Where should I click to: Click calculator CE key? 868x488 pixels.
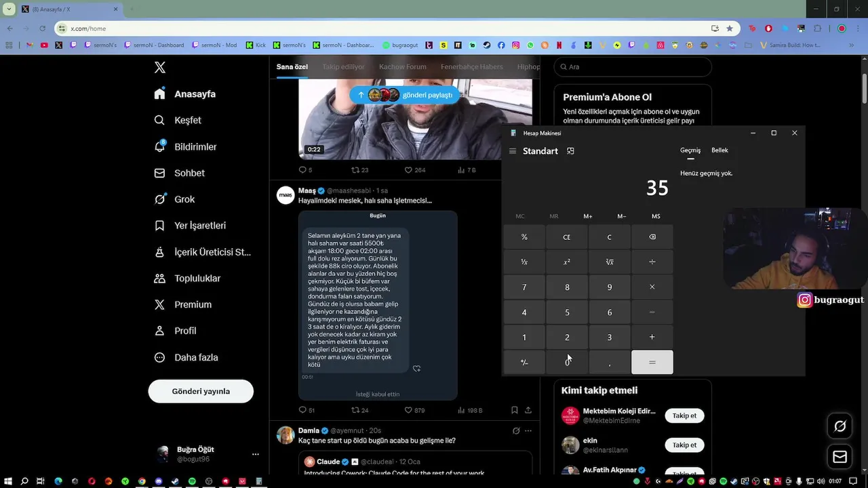click(x=567, y=237)
